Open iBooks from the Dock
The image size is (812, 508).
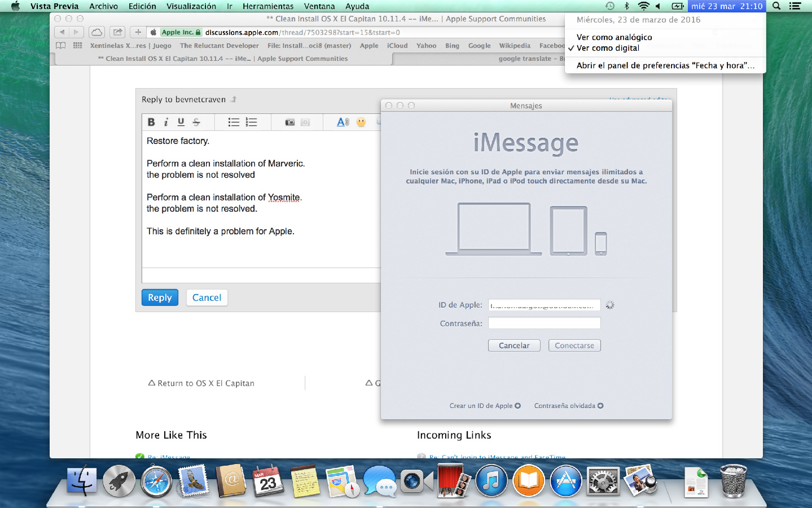point(529,481)
